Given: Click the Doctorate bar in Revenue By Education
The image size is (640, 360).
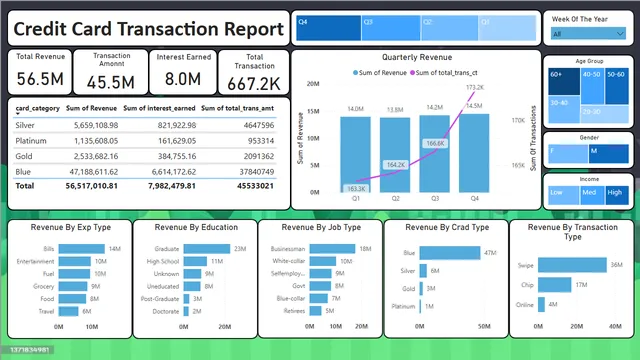Looking at the screenshot, I should click(x=186, y=311).
